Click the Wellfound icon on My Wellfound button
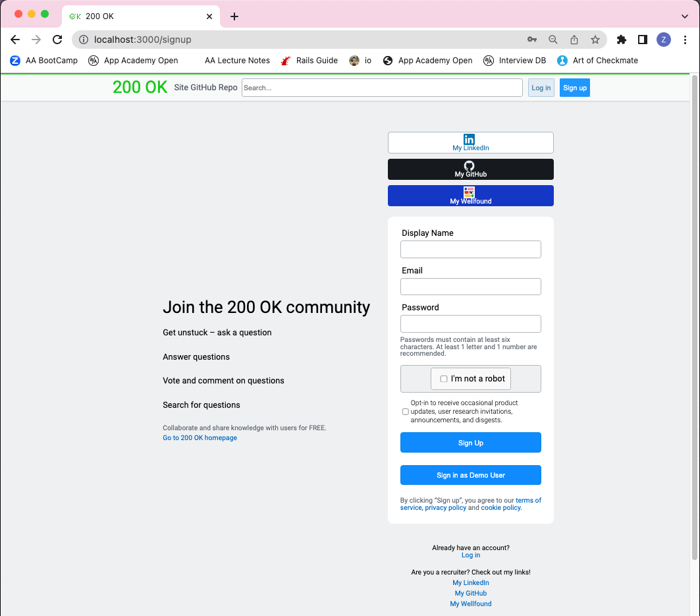Screen dimensions: 700x616 (x=469, y=192)
